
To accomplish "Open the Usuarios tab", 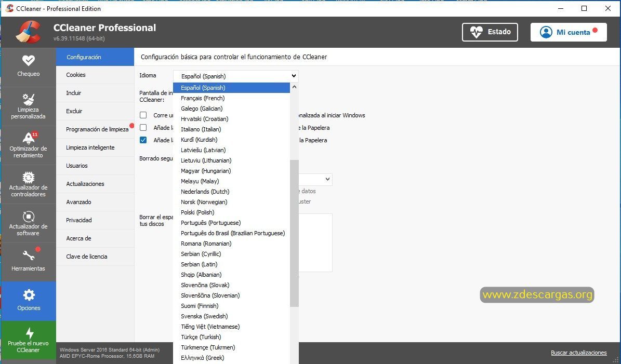I will click(95, 166).
